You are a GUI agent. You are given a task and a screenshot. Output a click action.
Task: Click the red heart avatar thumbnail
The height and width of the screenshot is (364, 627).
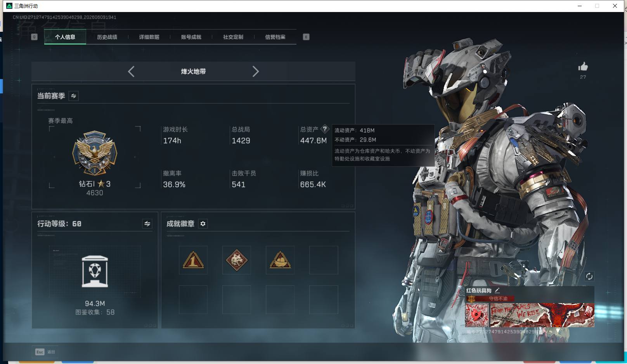pyautogui.click(x=477, y=315)
